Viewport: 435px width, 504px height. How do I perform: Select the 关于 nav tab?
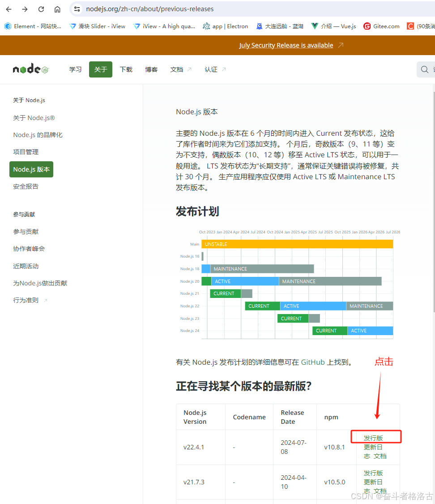(x=101, y=69)
